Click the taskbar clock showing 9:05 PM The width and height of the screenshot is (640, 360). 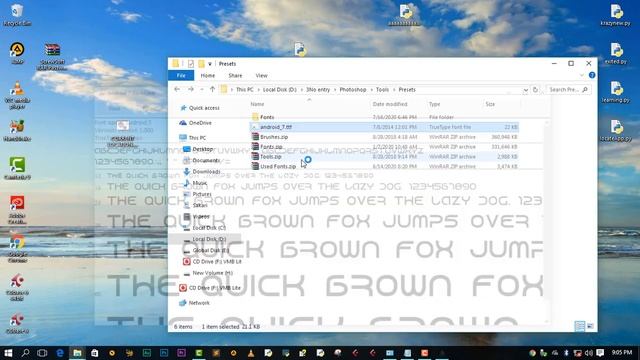point(622,352)
